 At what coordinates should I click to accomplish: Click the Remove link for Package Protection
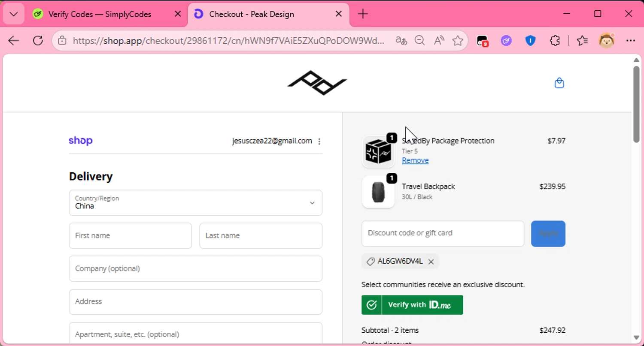(415, 160)
